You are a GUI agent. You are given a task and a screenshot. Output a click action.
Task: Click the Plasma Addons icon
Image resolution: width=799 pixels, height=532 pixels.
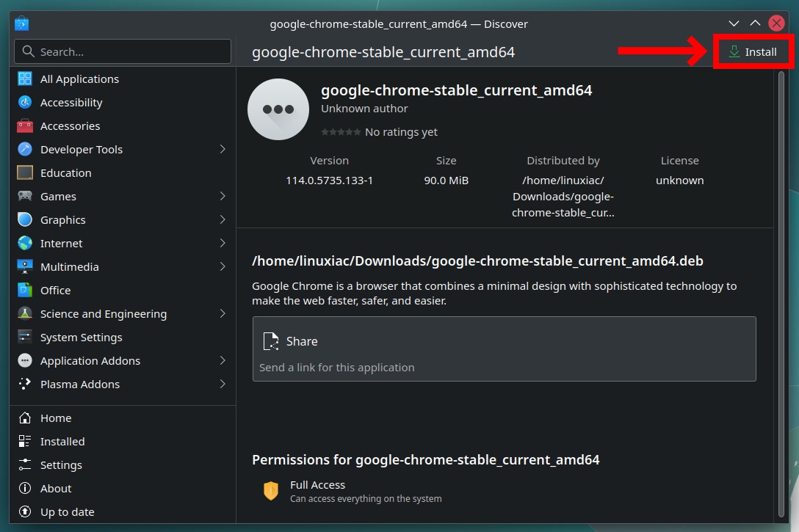coord(24,384)
